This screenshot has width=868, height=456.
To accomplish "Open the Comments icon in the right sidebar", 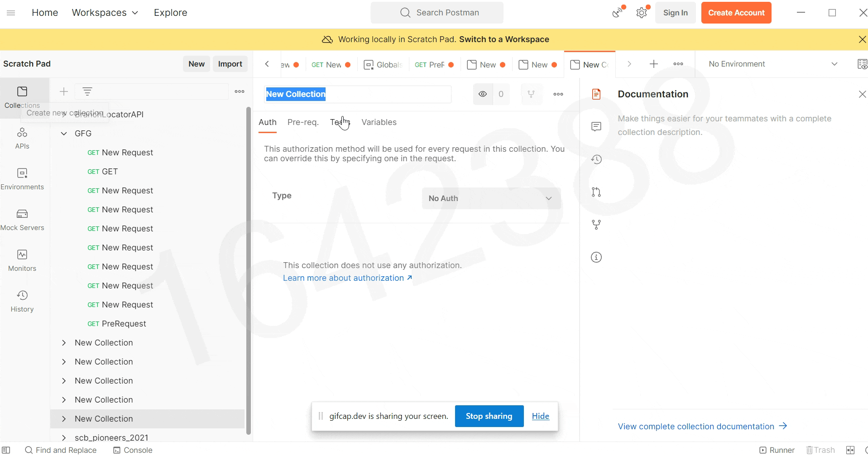I will coord(596,127).
